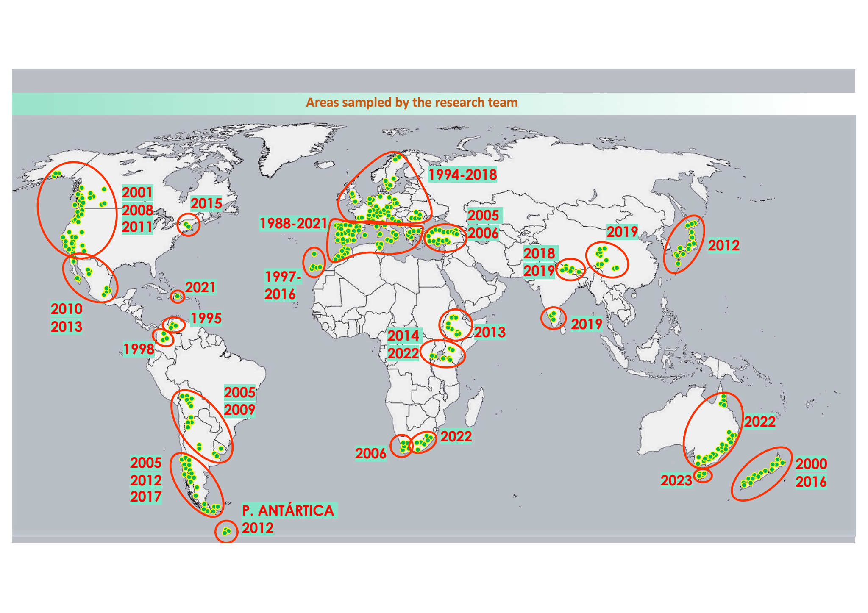The width and height of the screenshot is (868, 613).
Task: Select the "2022" label near Mozambique coast
Action: click(456, 436)
